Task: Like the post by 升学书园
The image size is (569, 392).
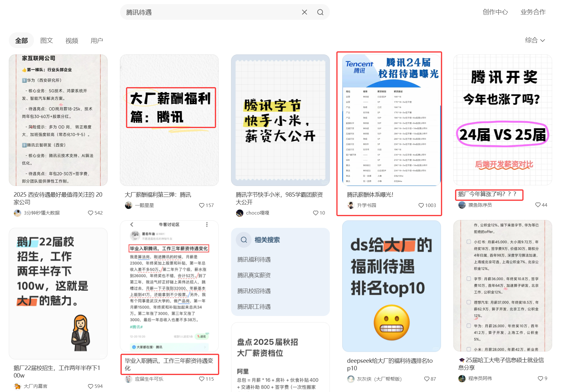Action: 421,205
